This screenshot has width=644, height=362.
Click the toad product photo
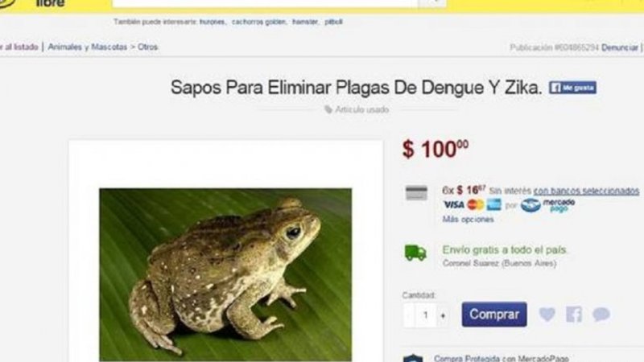click(x=225, y=274)
